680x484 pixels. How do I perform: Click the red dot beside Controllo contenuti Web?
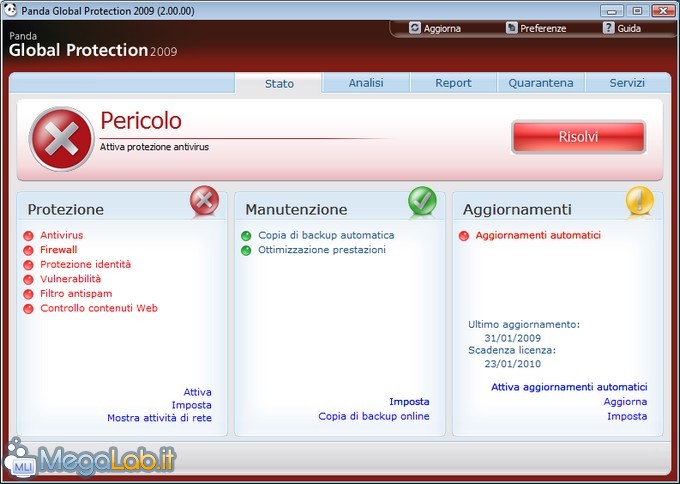click(x=28, y=309)
